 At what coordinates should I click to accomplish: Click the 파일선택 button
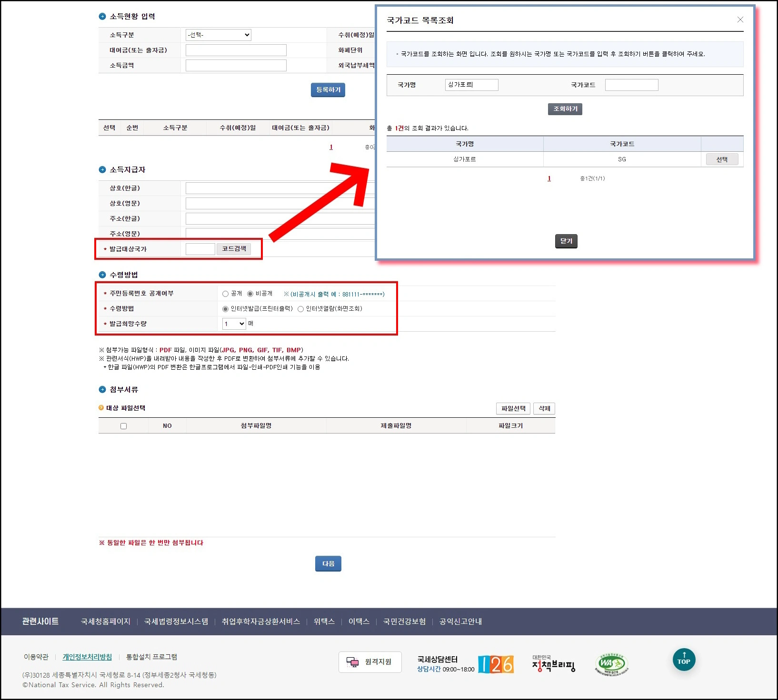click(x=513, y=408)
